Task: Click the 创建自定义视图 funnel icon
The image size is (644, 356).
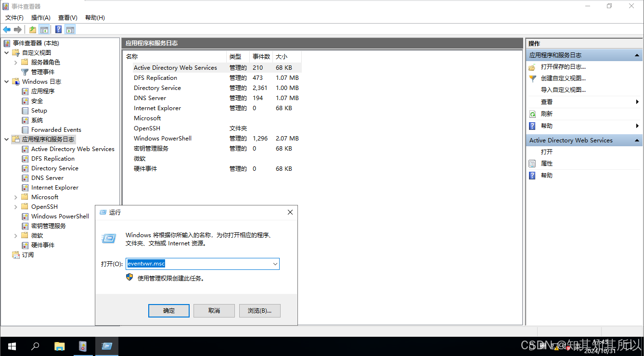Action: [x=532, y=78]
